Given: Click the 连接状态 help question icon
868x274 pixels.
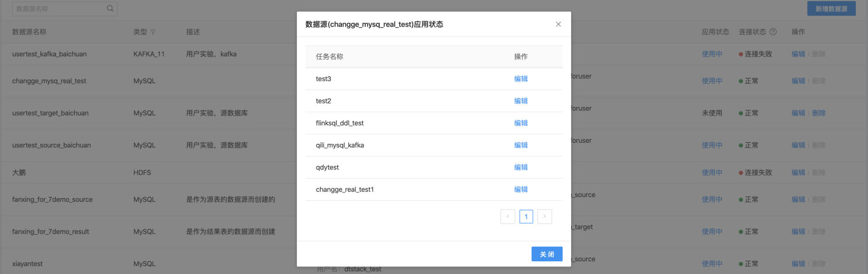Looking at the screenshot, I should 773,32.
